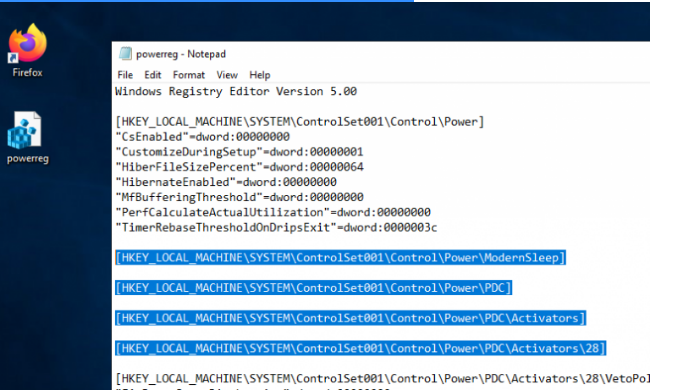Open the Help menu in Notepad
Viewport: 674px width, 392px height.
[x=260, y=75]
